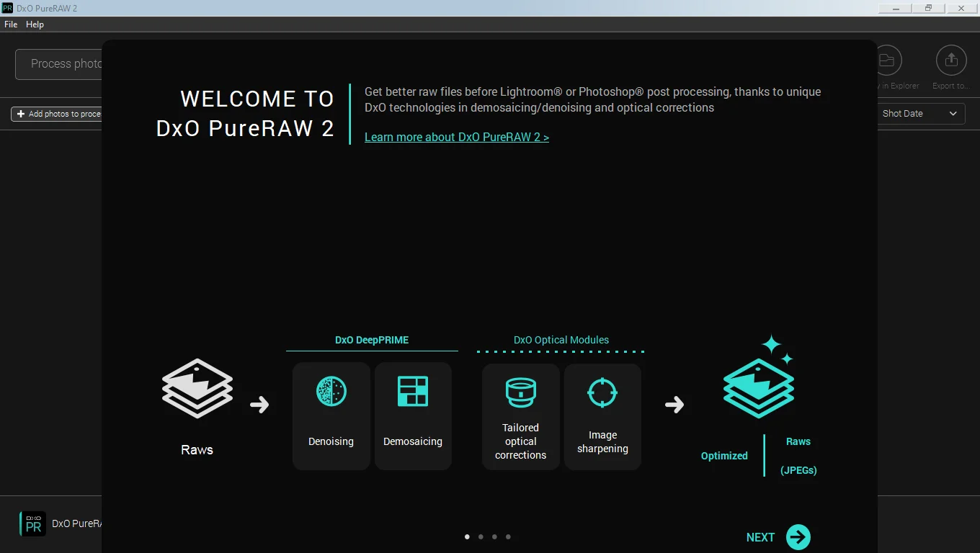The height and width of the screenshot is (553, 980).
Task: Click the Image sharpening crosshair icon
Action: pyautogui.click(x=602, y=392)
